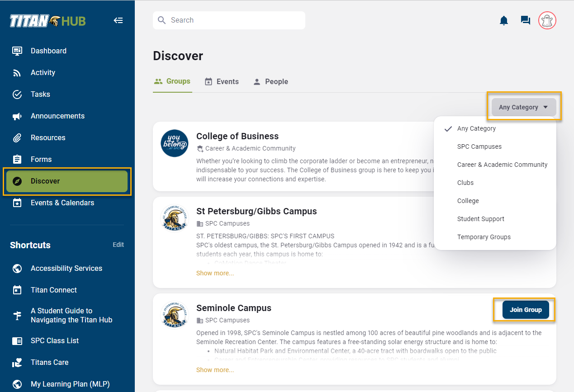This screenshot has height=392, width=574.
Task: Click the Dashboard monitor icon
Action: click(x=17, y=51)
